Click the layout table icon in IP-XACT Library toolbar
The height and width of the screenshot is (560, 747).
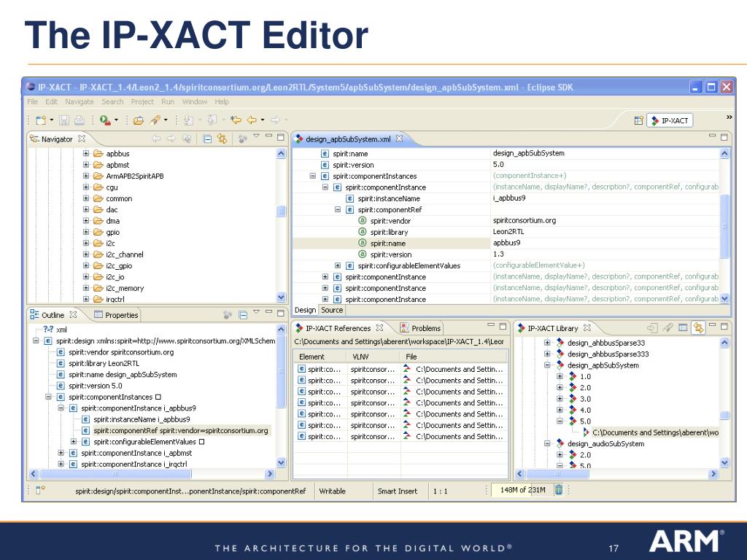pos(683,327)
